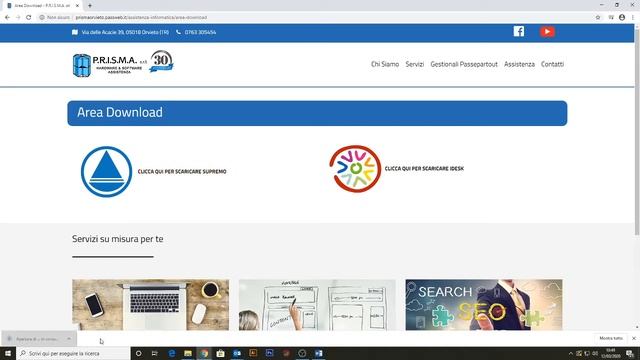Click the taskbar clock and date
Screen dimensions: 640x360
pyautogui.click(x=611, y=353)
